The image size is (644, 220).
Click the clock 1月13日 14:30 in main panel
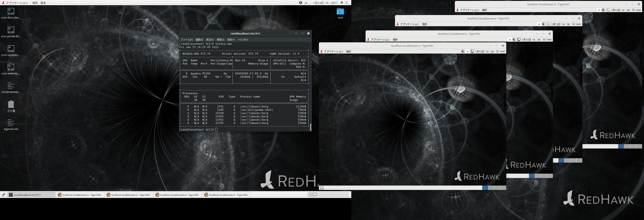[324, 3]
